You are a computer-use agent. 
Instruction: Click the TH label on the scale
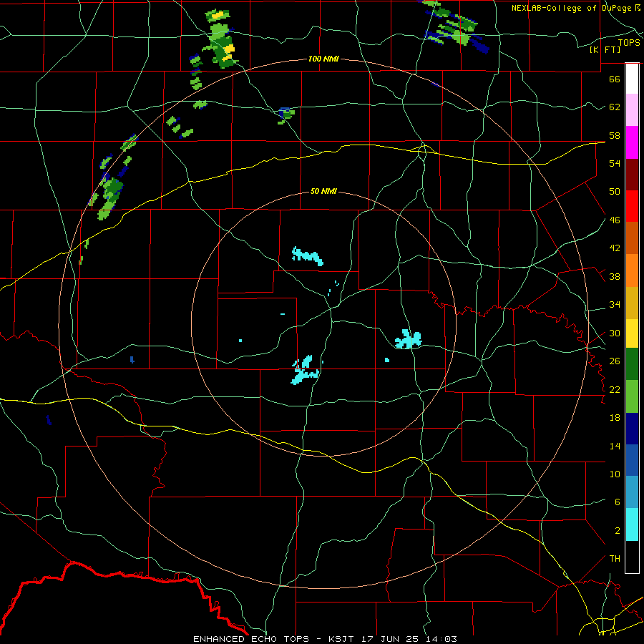[615, 559]
